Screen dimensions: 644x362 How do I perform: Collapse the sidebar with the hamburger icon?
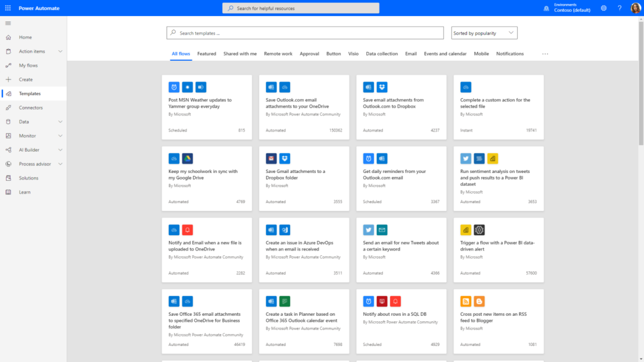click(8, 23)
